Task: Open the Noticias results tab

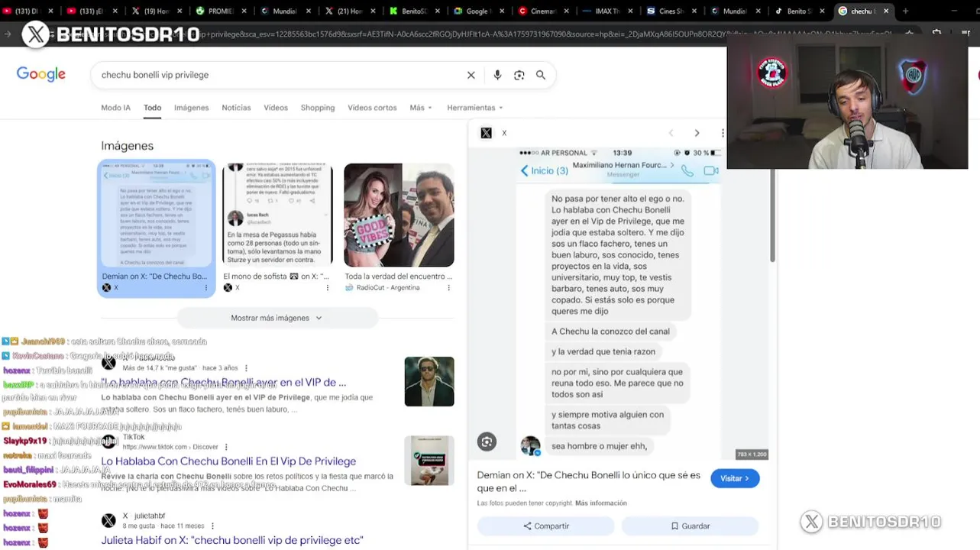Action: click(x=236, y=108)
